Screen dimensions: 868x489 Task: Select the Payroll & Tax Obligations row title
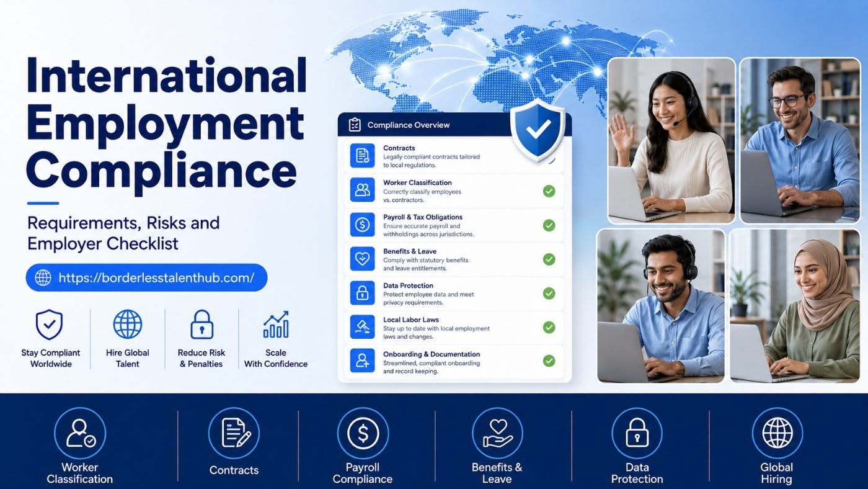tap(423, 217)
